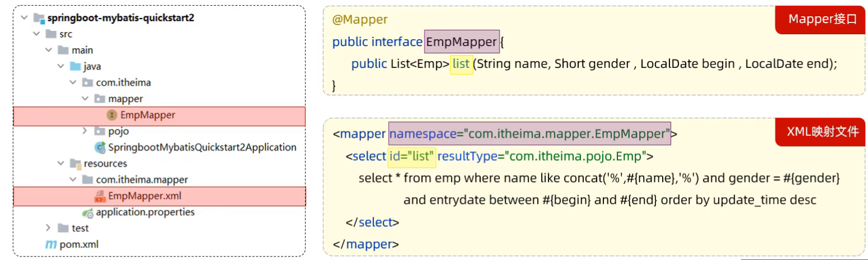Collapse the springboot-mybatis-quickstart2 project node
Screen dimensions: 868x260
(24, 17)
